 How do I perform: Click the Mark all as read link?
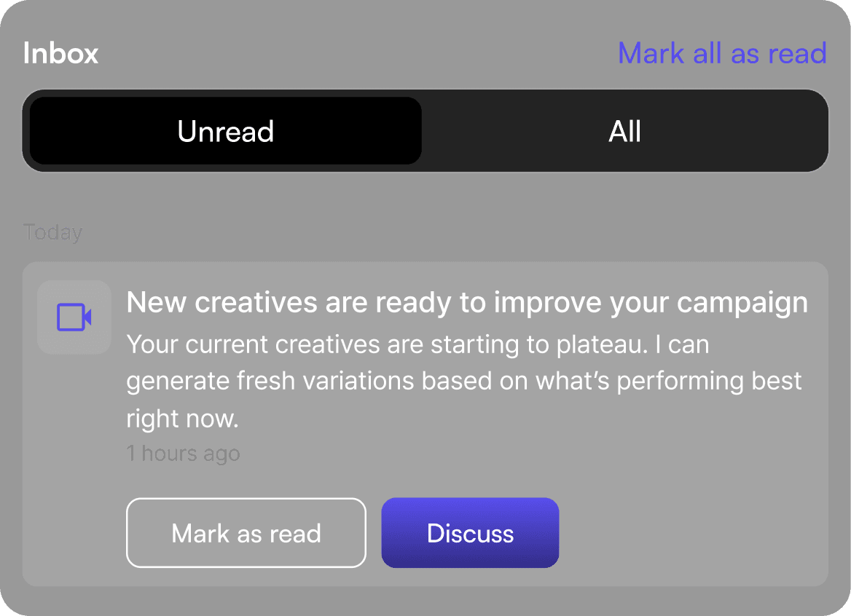pos(722,53)
